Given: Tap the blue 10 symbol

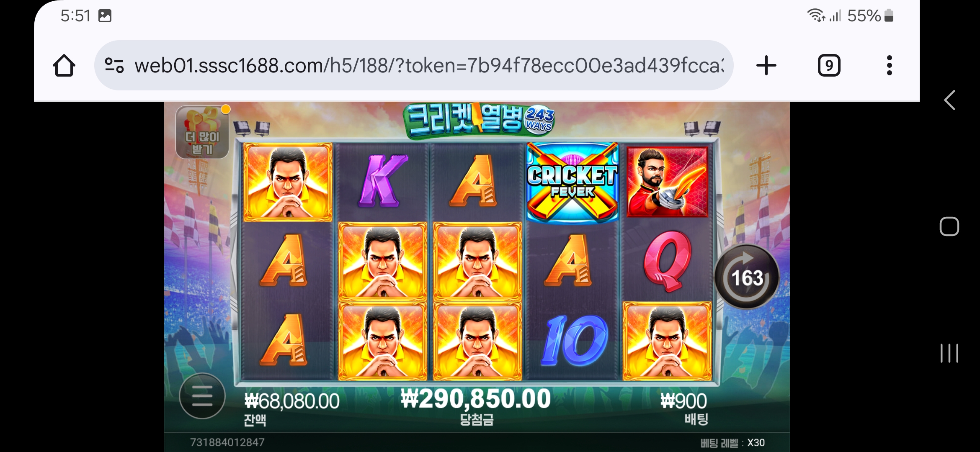Looking at the screenshot, I should point(573,341).
